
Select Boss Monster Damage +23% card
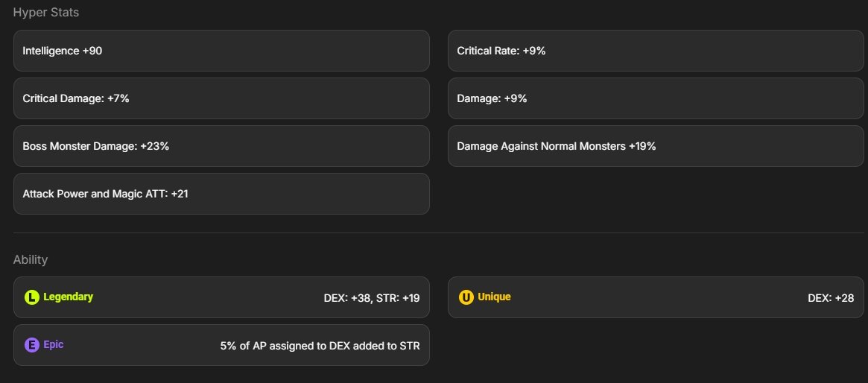point(221,146)
